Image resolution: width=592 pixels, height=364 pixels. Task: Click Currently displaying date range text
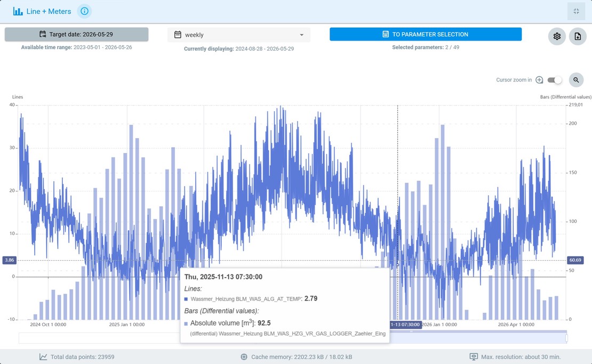click(x=239, y=48)
